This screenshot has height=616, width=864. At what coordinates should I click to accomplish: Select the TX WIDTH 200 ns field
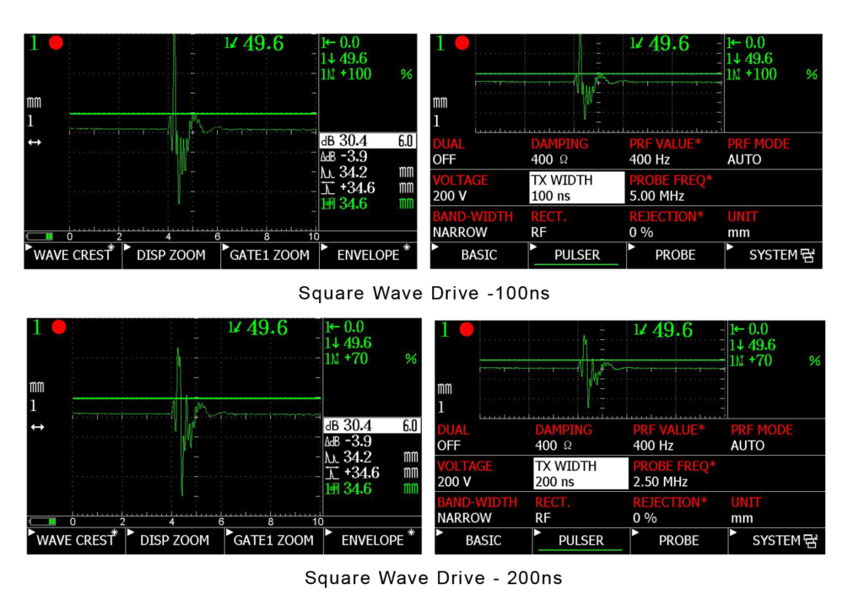point(582,473)
